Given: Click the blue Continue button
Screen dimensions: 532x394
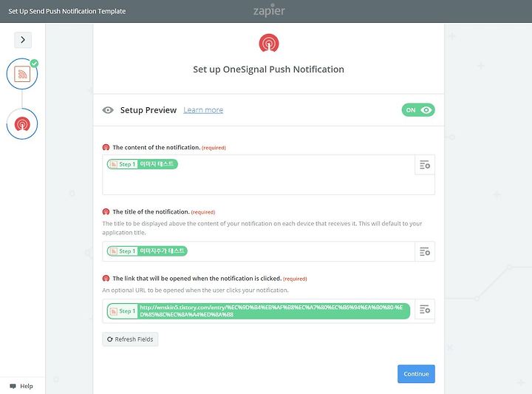Looking at the screenshot, I should point(416,373).
